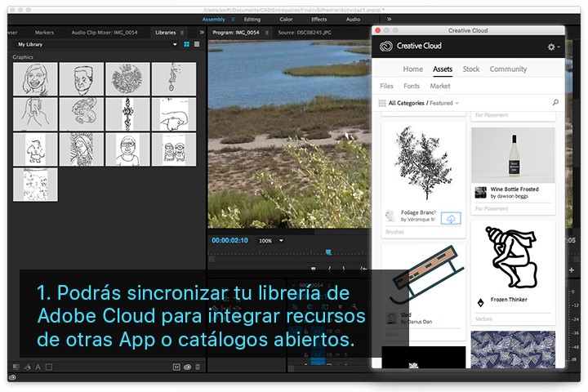This screenshot has height=392, width=588.
Task: Open the Source: DSC08245.JPG tab
Action: 305,33
